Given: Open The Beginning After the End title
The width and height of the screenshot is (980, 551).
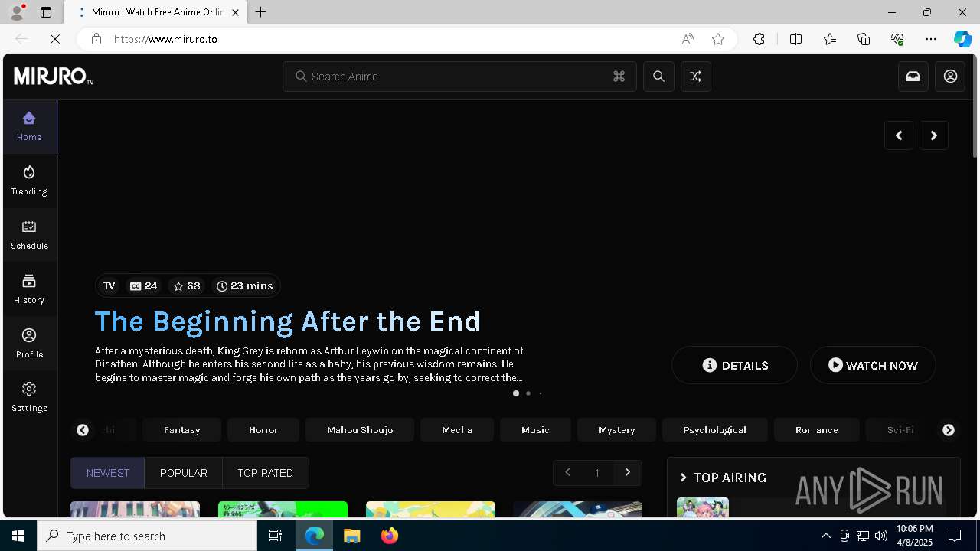Looking at the screenshot, I should [x=288, y=321].
